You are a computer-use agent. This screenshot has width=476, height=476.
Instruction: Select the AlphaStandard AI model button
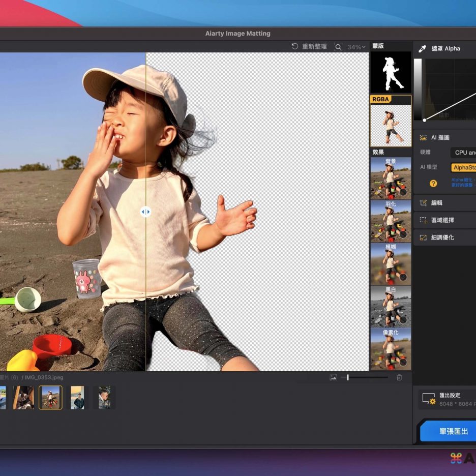pyautogui.click(x=464, y=167)
